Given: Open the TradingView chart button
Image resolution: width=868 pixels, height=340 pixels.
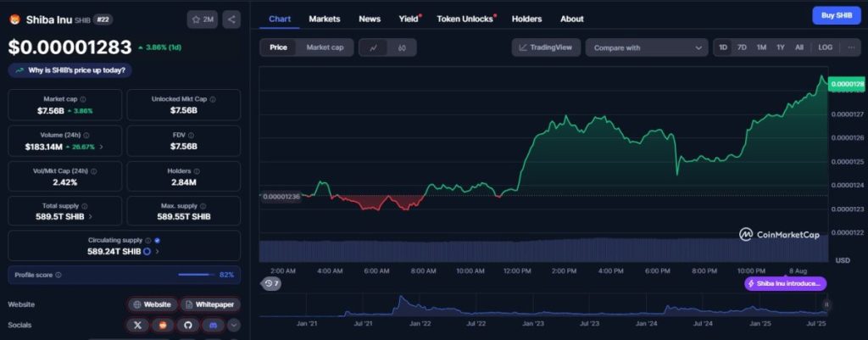Looking at the screenshot, I should [x=546, y=47].
